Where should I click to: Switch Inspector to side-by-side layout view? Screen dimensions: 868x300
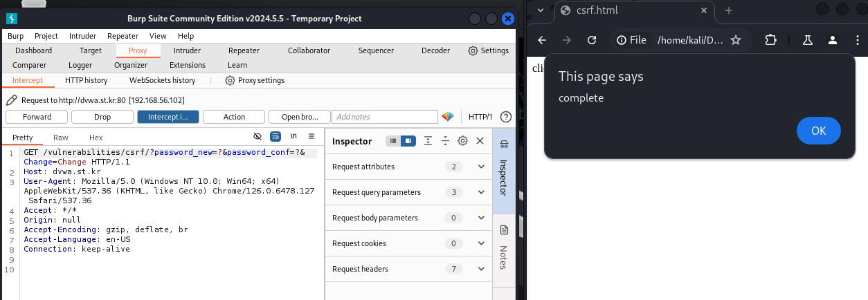(408, 141)
